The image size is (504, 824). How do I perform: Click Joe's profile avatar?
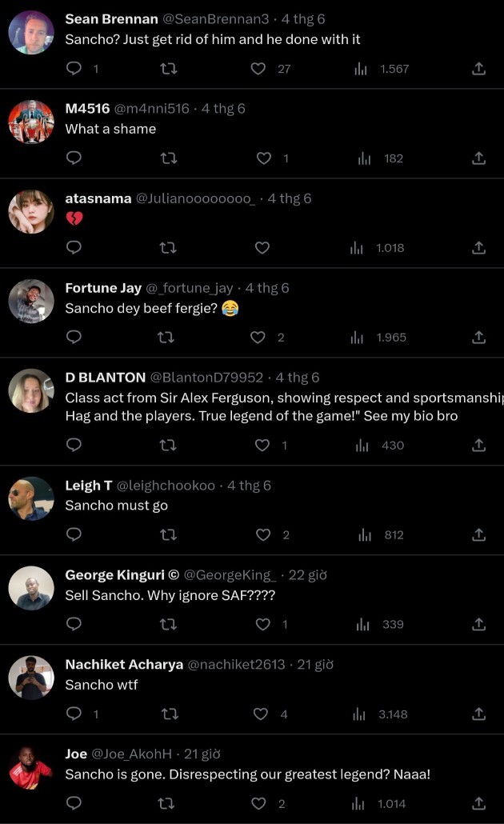pyautogui.click(x=30, y=770)
